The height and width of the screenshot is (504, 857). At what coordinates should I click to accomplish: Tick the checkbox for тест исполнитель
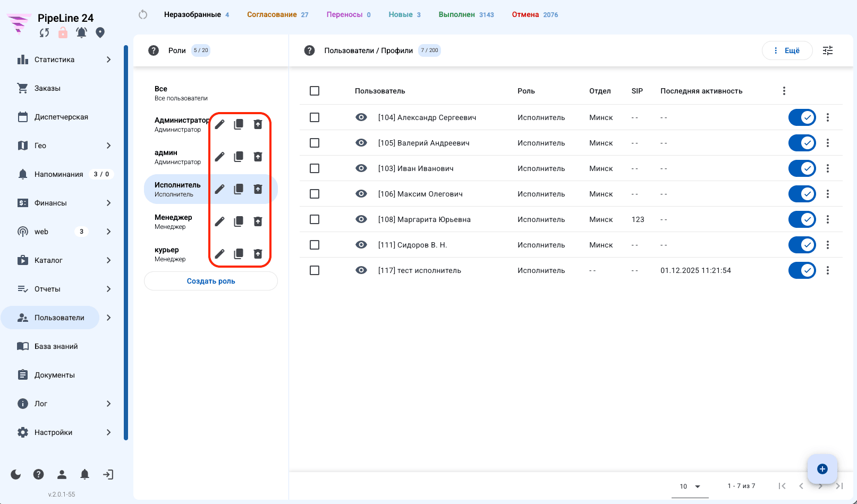tap(315, 270)
